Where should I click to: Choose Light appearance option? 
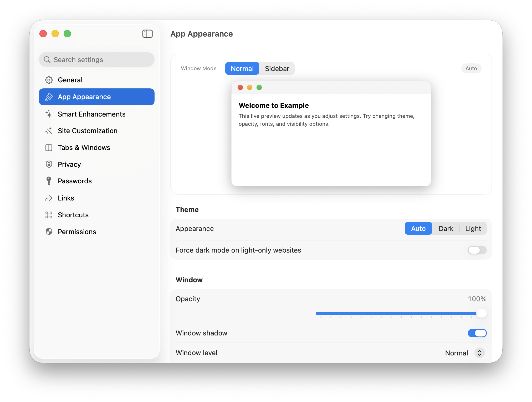pos(473,229)
